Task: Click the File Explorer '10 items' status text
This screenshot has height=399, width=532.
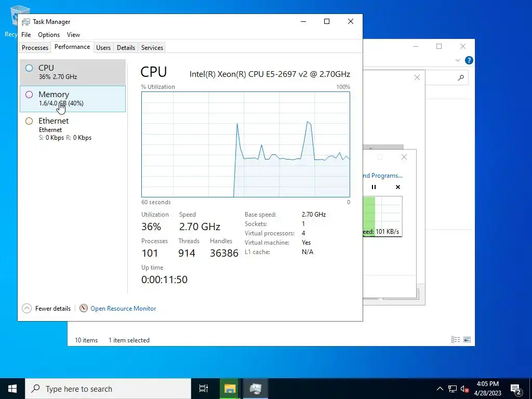Action: tap(86, 340)
